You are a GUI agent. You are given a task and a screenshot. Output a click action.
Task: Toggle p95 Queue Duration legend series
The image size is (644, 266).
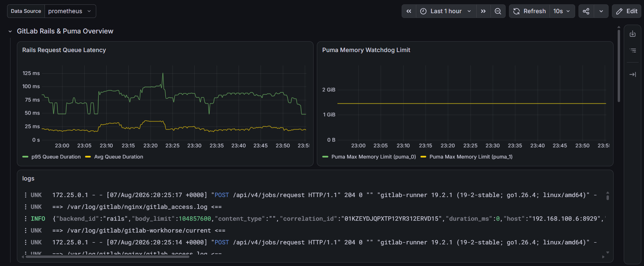(56, 157)
